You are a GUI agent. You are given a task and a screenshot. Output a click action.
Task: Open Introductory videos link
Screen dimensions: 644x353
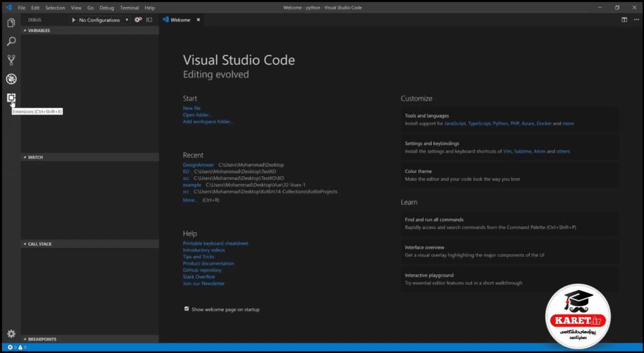click(204, 250)
